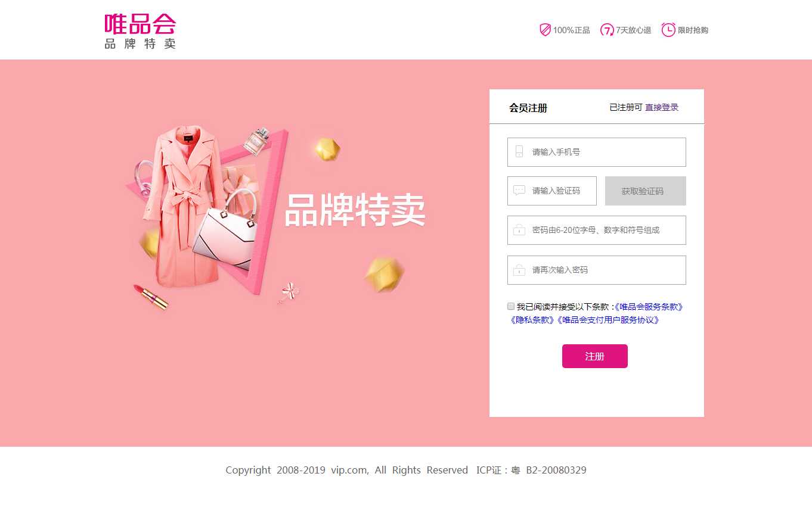The height and width of the screenshot is (520, 812).
Task: Focus the 请输入手机号 input field
Action: (597, 152)
